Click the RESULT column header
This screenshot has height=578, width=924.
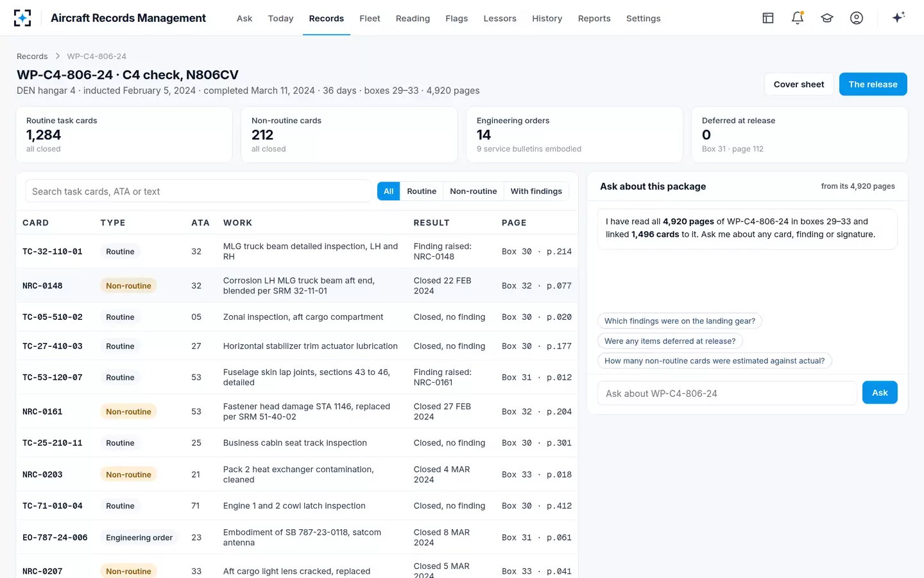pos(431,223)
